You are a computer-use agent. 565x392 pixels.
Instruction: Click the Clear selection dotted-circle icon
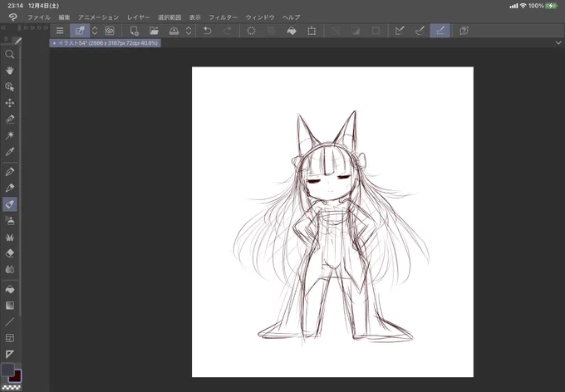coord(251,31)
